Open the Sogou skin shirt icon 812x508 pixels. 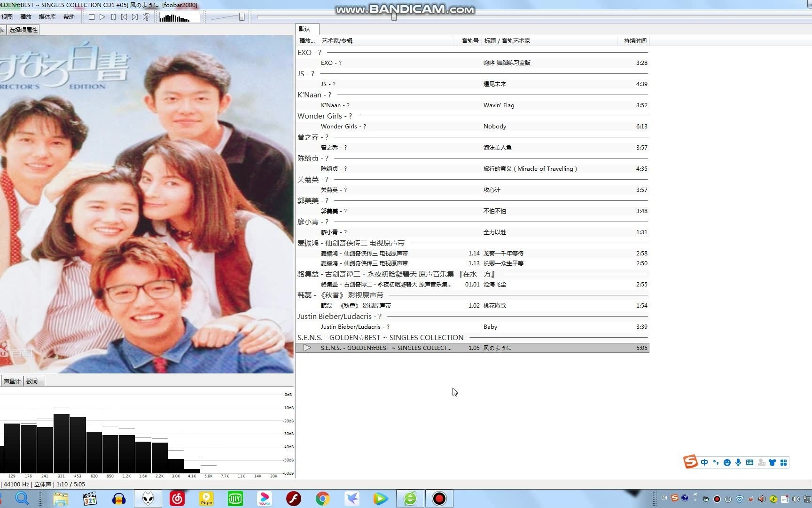tap(772, 462)
